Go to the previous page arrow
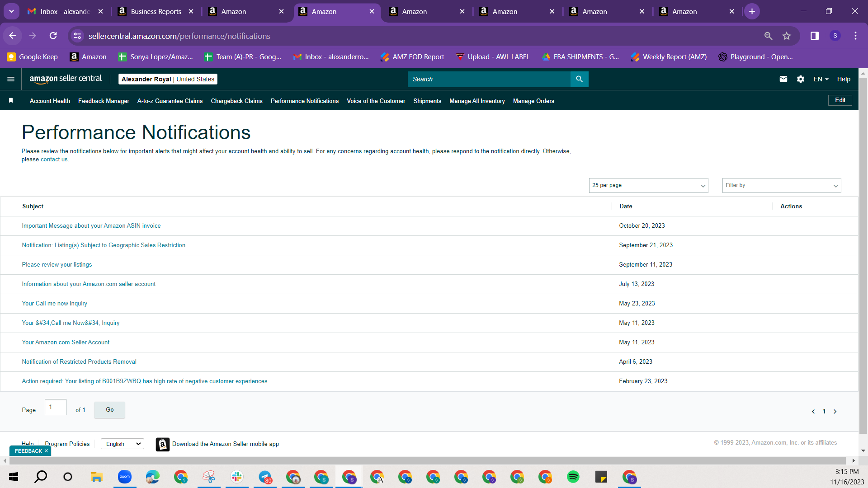This screenshot has width=868, height=488. point(813,411)
